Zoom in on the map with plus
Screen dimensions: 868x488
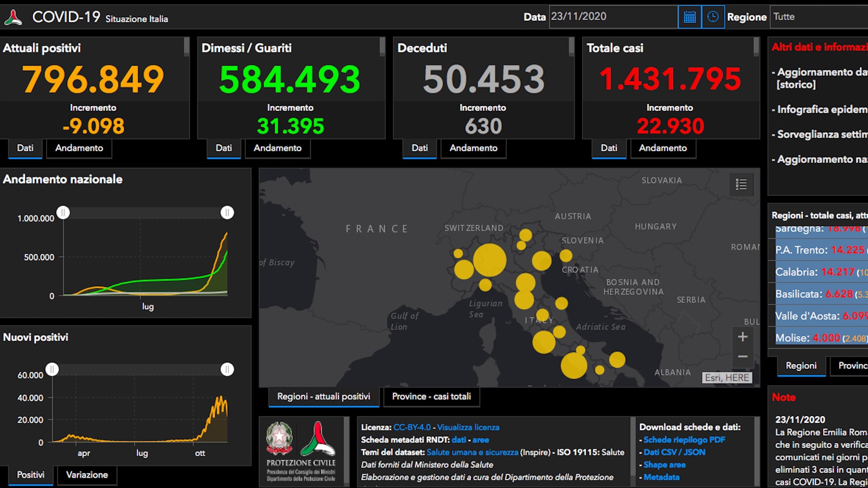pos(743,337)
